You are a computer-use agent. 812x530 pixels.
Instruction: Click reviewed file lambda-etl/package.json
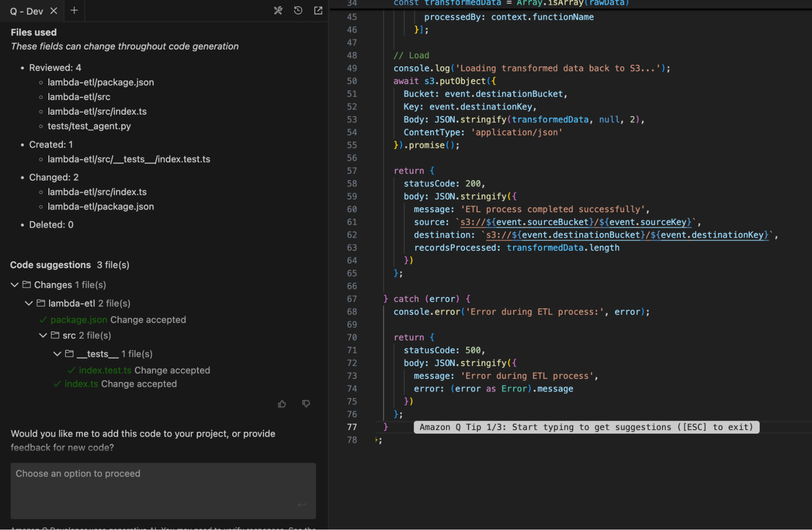pos(101,82)
